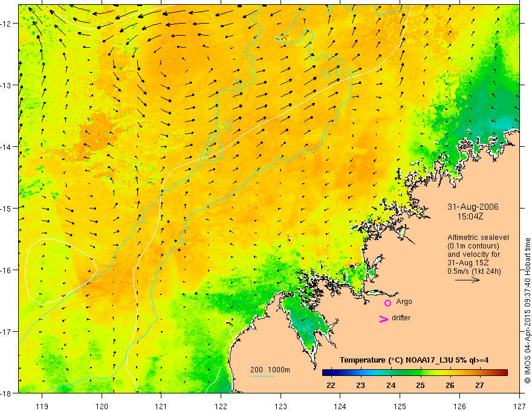
Task: Click the 'and velocity for' text line
Action: click(473, 254)
